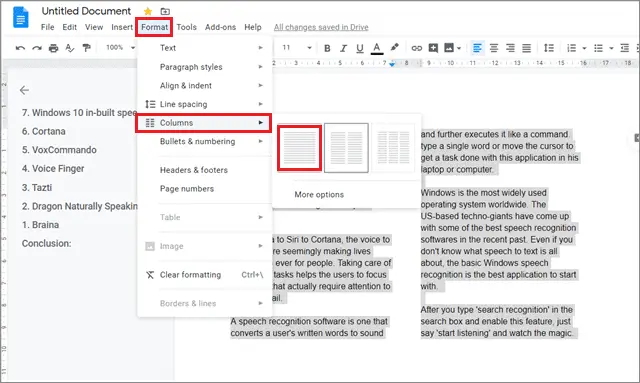Jump to outline heading 1. Braina

40,225
